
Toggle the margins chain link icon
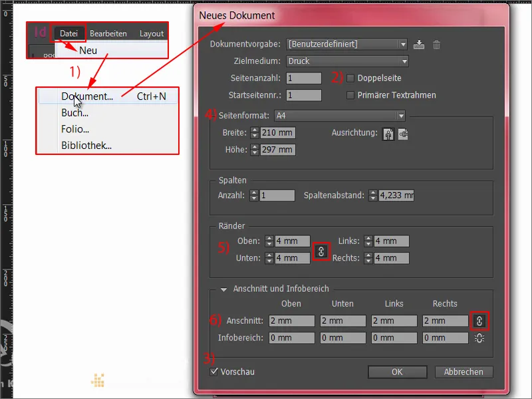tap(321, 251)
